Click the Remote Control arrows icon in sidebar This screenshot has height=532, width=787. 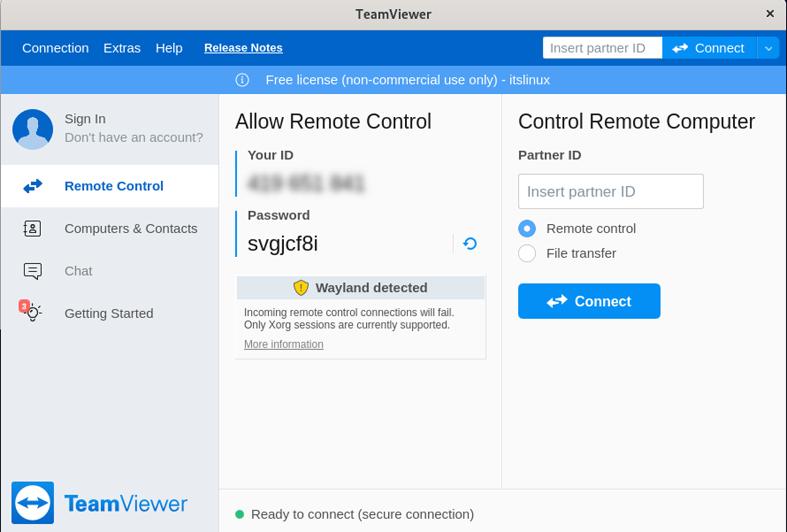coord(33,186)
